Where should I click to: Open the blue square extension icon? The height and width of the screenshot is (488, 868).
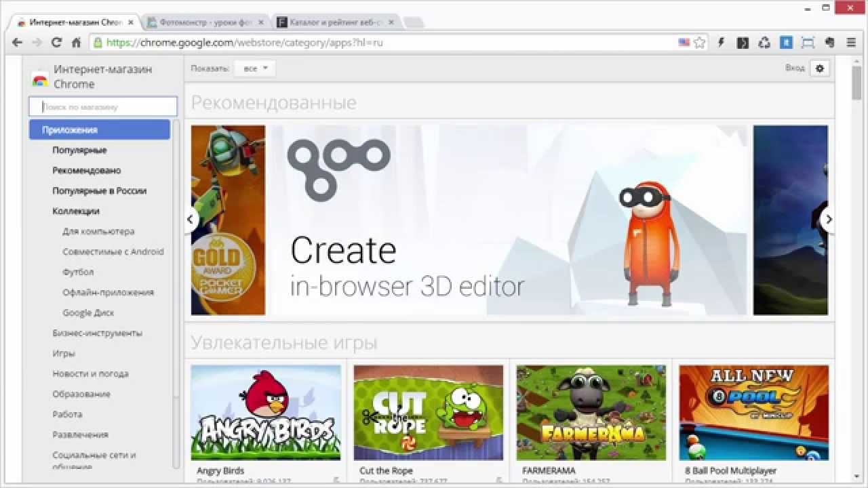coord(786,42)
